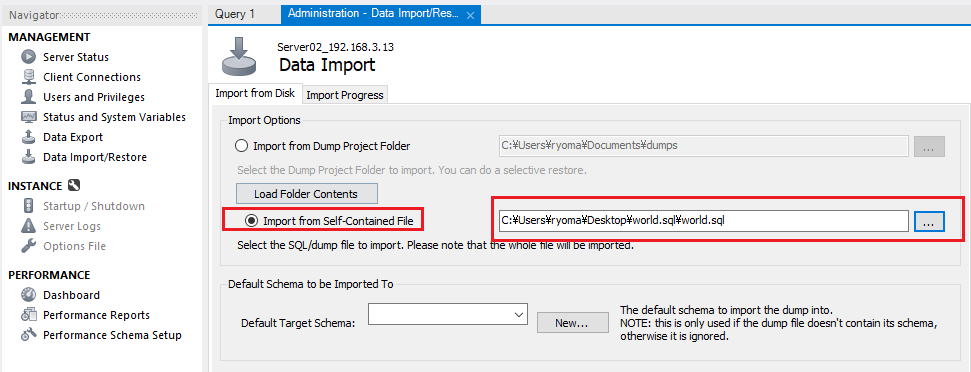The width and height of the screenshot is (971, 372).
Task: Open the performance Dashboard
Action: coord(71,295)
